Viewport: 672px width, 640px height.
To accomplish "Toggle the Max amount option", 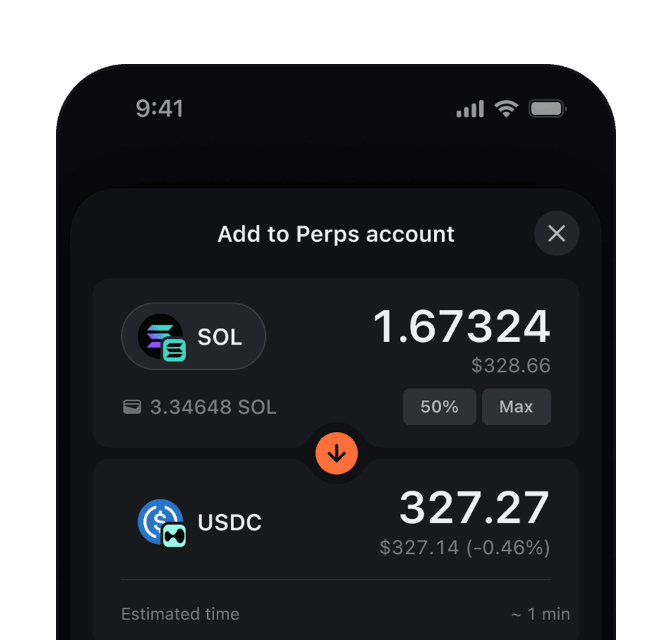I will pos(517,407).
